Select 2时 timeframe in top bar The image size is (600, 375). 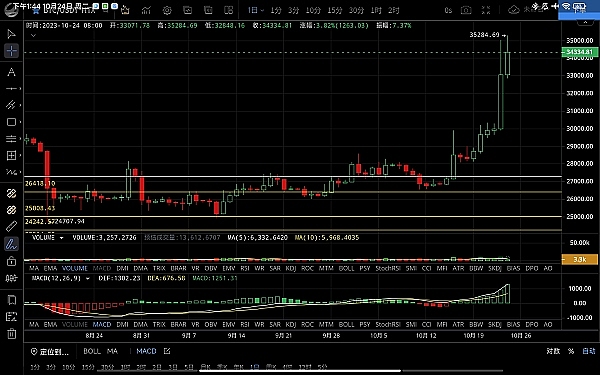point(393,10)
